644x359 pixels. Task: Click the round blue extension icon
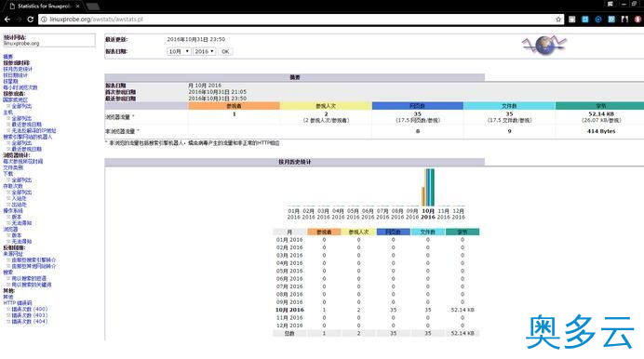point(598,20)
